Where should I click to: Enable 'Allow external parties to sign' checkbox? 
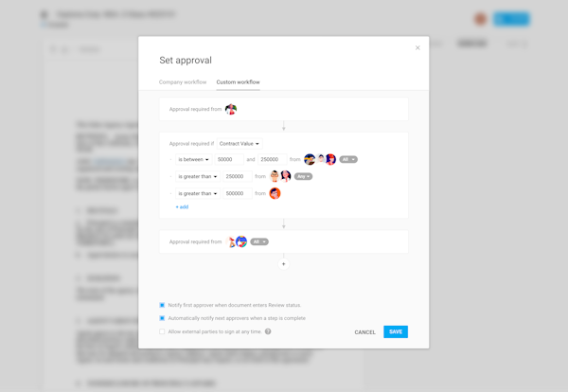[x=162, y=331]
